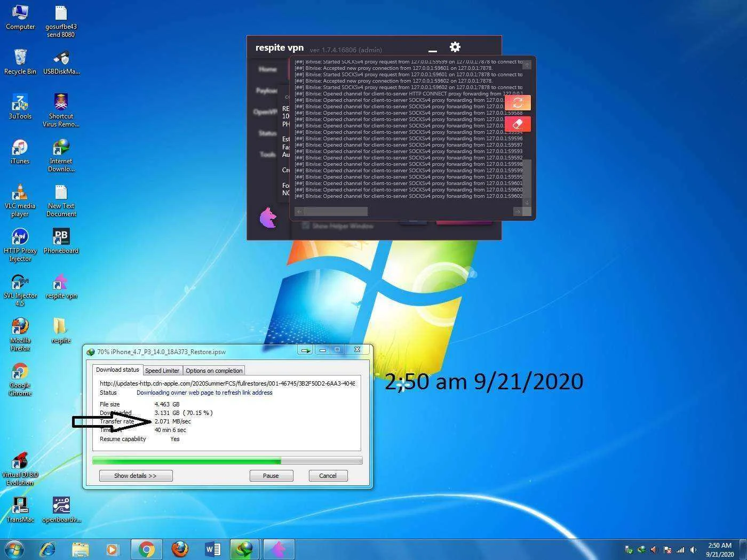Screen dimensions: 747x560
Task: Open the media player taskbar icon
Action: [x=113, y=549]
